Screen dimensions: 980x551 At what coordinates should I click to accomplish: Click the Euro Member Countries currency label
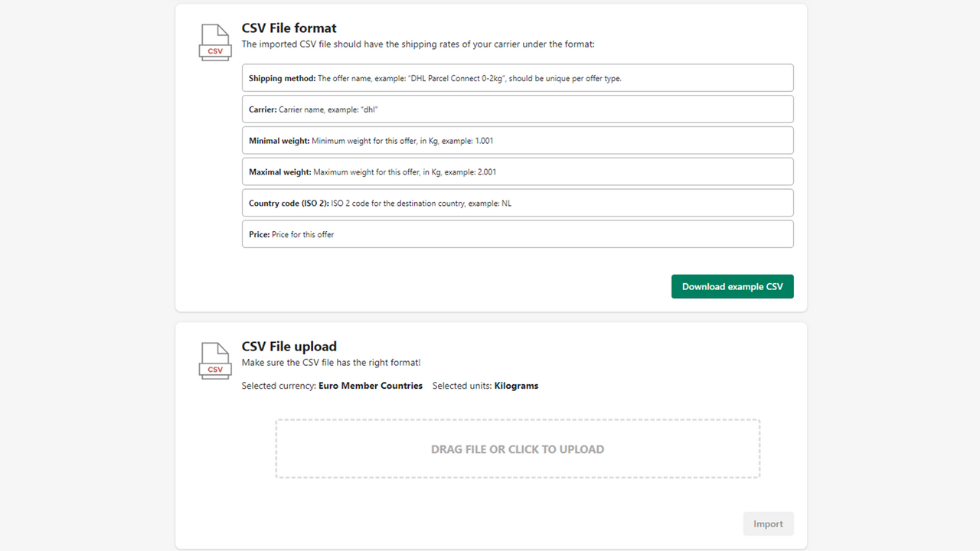(x=371, y=385)
